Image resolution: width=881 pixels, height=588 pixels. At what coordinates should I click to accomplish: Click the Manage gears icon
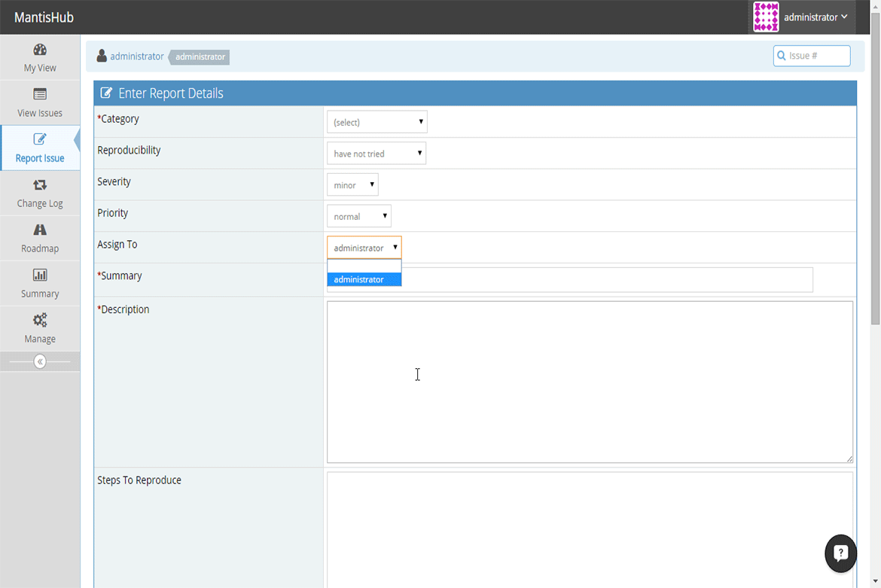coord(40,320)
